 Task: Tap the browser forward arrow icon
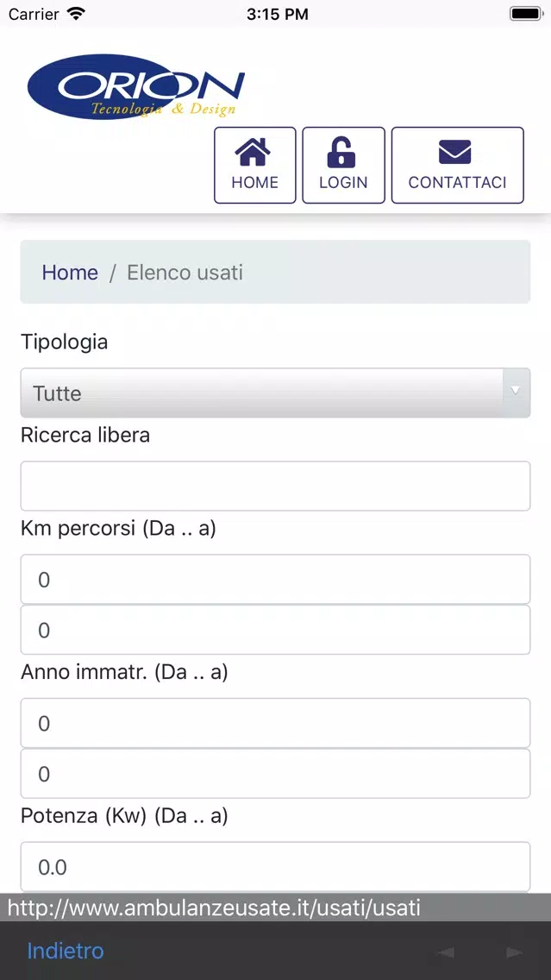[x=514, y=952]
